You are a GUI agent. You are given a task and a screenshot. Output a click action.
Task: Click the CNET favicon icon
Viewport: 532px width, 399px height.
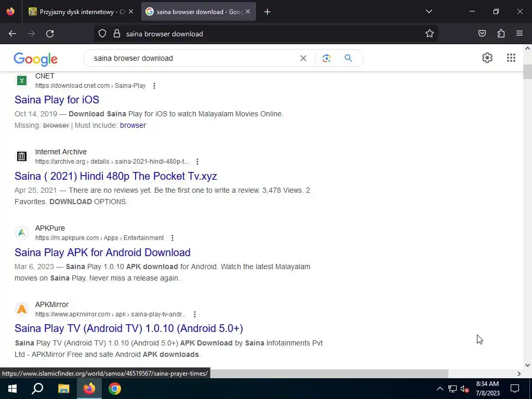click(22, 81)
